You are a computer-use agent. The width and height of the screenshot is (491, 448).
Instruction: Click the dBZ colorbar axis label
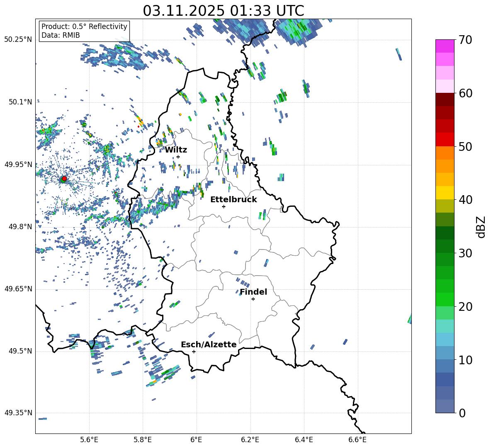tap(481, 227)
